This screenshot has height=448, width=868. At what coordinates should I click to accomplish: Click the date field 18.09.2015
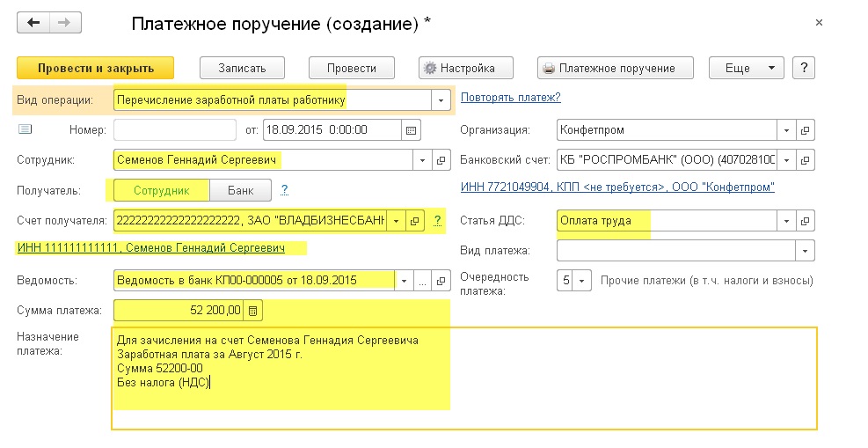click(x=332, y=130)
